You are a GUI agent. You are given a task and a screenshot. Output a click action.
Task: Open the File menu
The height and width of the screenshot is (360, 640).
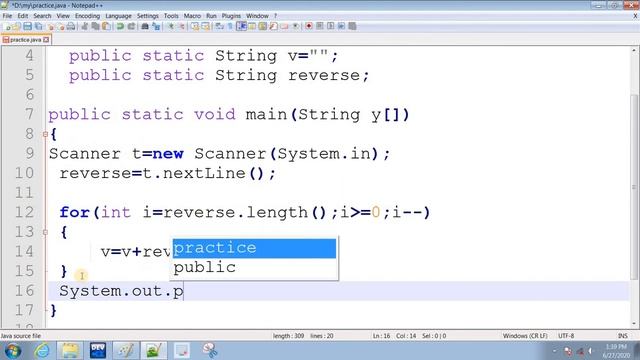click(7, 16)
